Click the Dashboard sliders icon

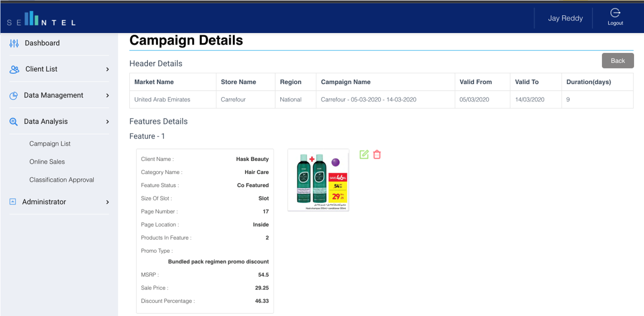tap(14, 43)
